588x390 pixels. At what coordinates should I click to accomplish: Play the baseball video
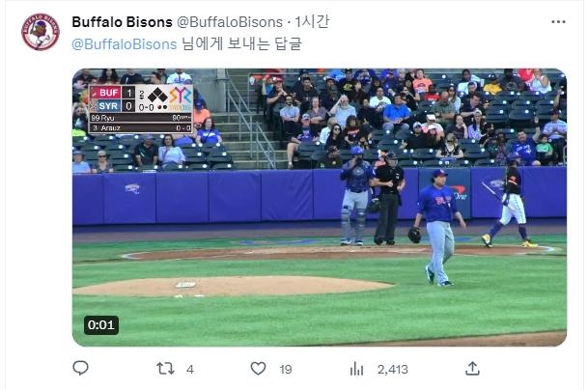(319, 208)
